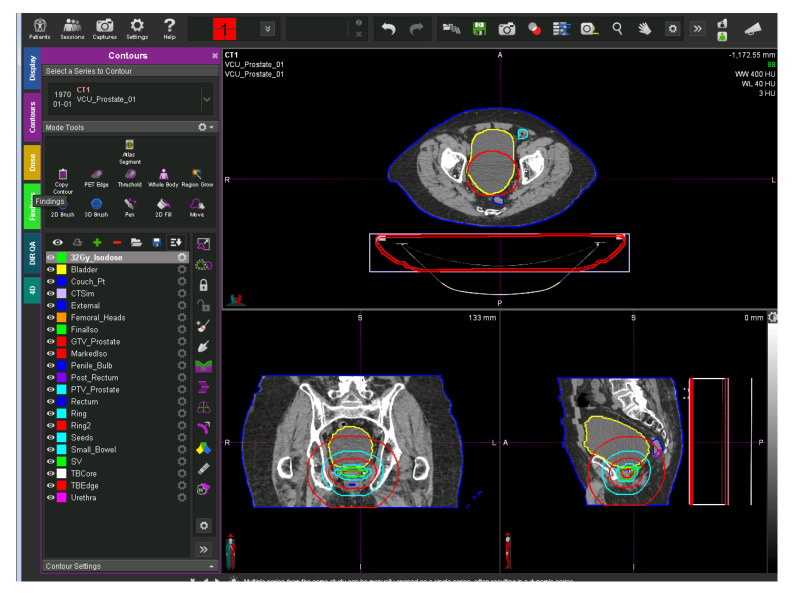
Task: Select the 3D Brush tool
Action: [96, 204]
